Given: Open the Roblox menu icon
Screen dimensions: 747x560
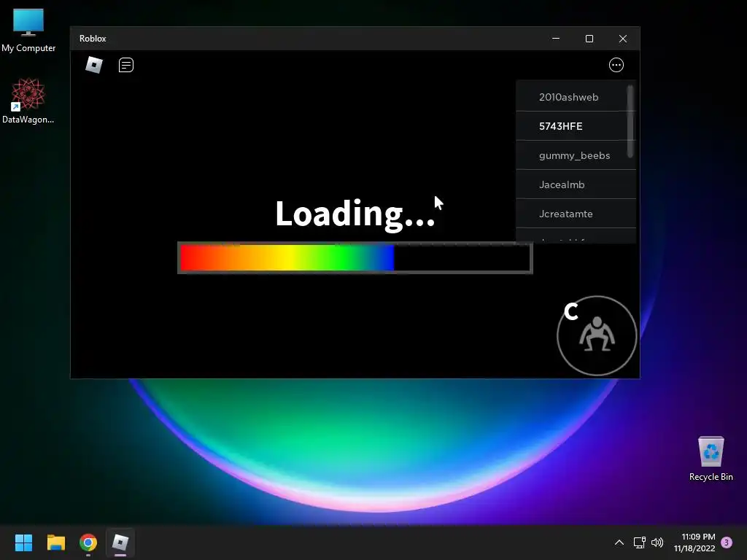Looking at the screenshot, I should coord(94,65).
